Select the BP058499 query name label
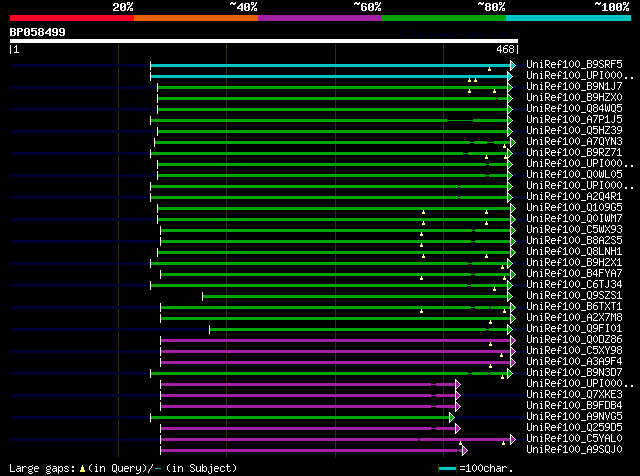The image size is (640, 476). click(38, 32)
